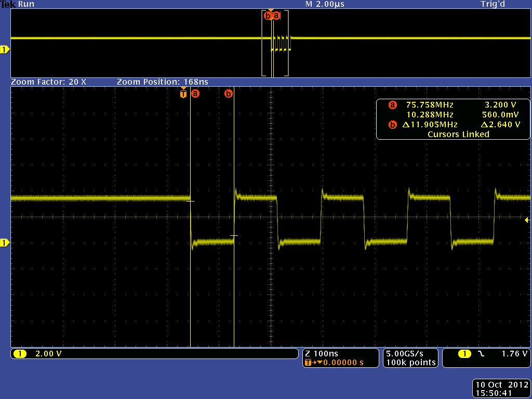
Task: Click the orange trigger T marker
Action: [x=183, y=94]
